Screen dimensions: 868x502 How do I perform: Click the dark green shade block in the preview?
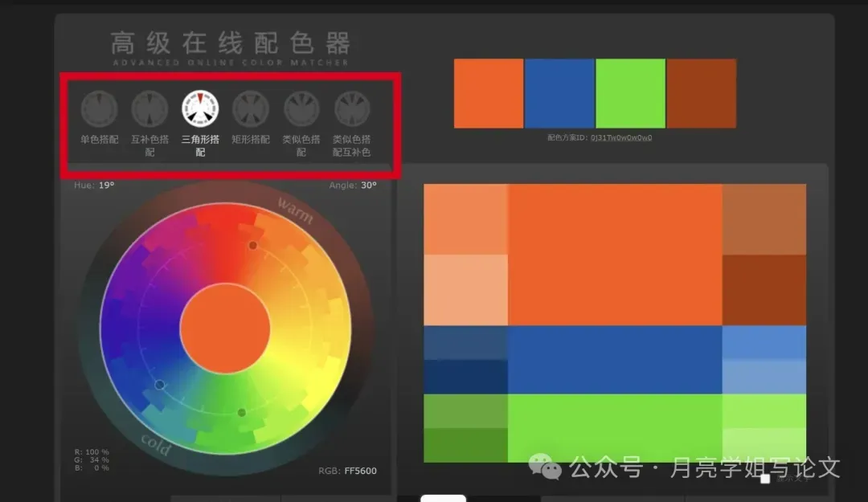[x=465, y=445]
